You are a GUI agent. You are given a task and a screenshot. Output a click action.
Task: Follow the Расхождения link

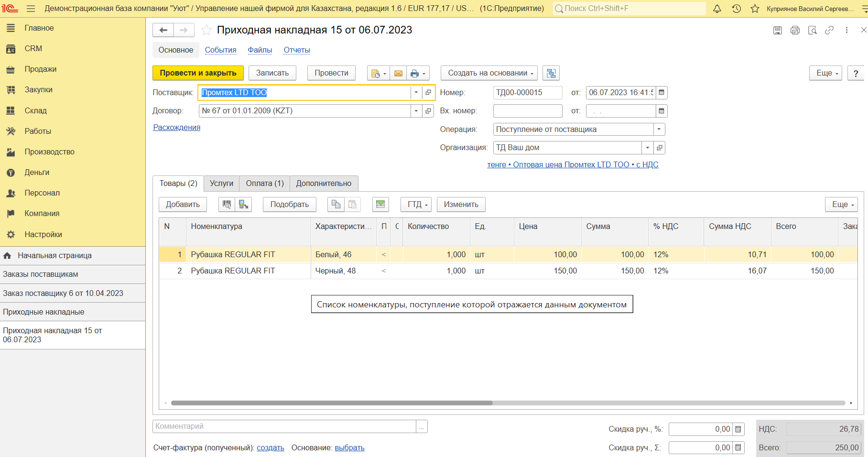(x=176, y=128)
